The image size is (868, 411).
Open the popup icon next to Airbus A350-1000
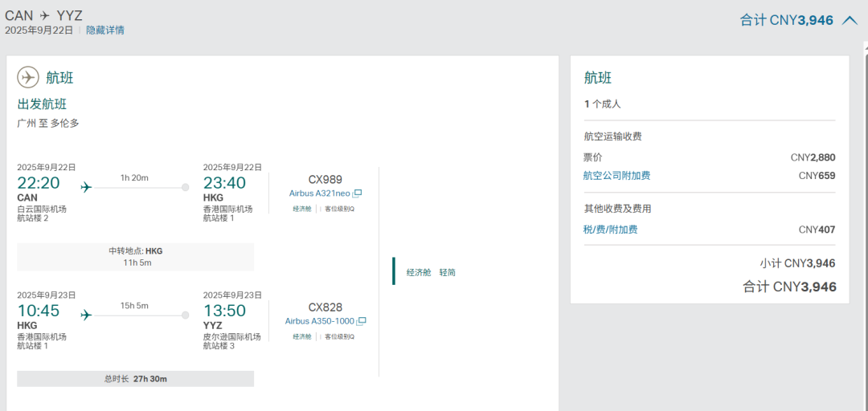click(362, 321)
